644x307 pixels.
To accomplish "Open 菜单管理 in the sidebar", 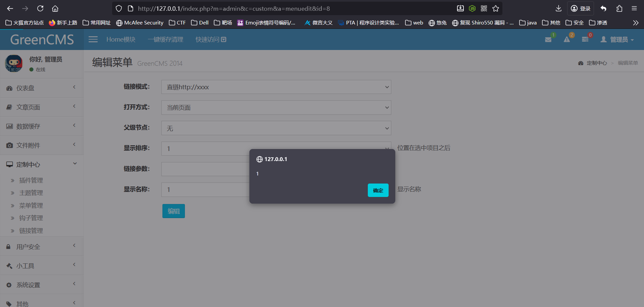I will click(x=31, y=205).
